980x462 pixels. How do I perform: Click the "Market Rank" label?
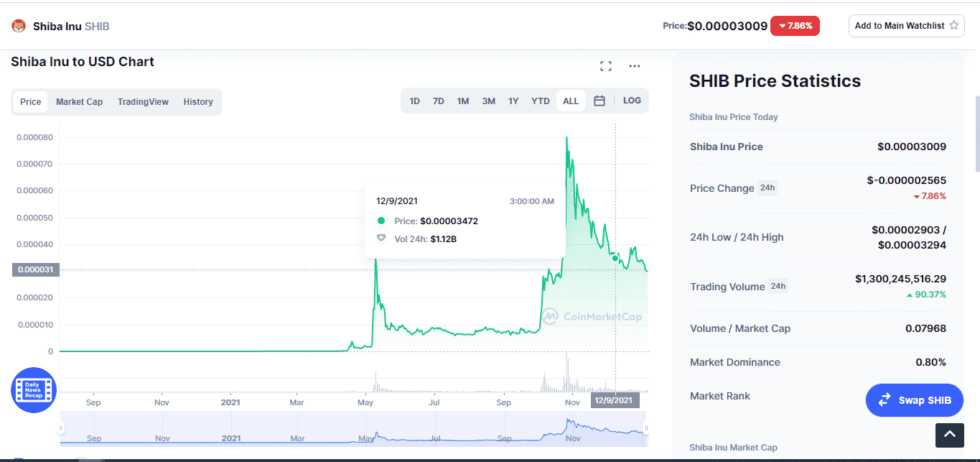[720, 396]
